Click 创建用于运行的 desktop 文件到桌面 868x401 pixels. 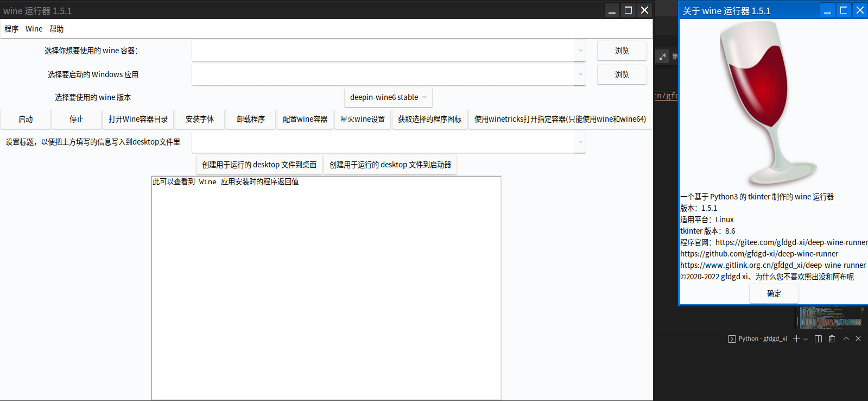[259, 165]
